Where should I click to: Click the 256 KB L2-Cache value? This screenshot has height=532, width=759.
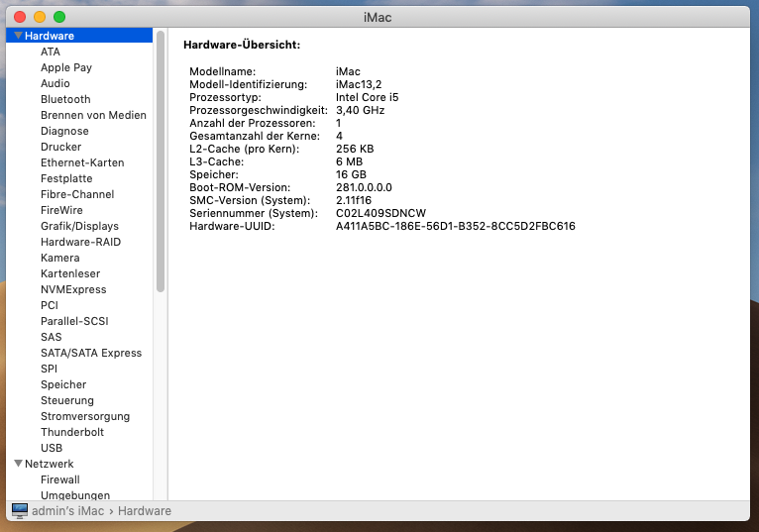pos(355,149)
